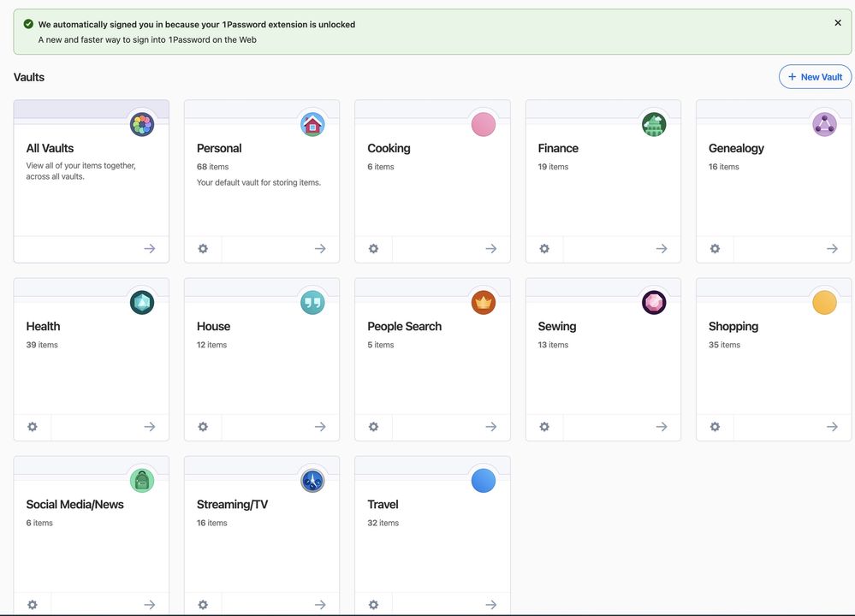Click the "32 items" count text
Viewport: 855px width, 616px height.
coord(383,523)
